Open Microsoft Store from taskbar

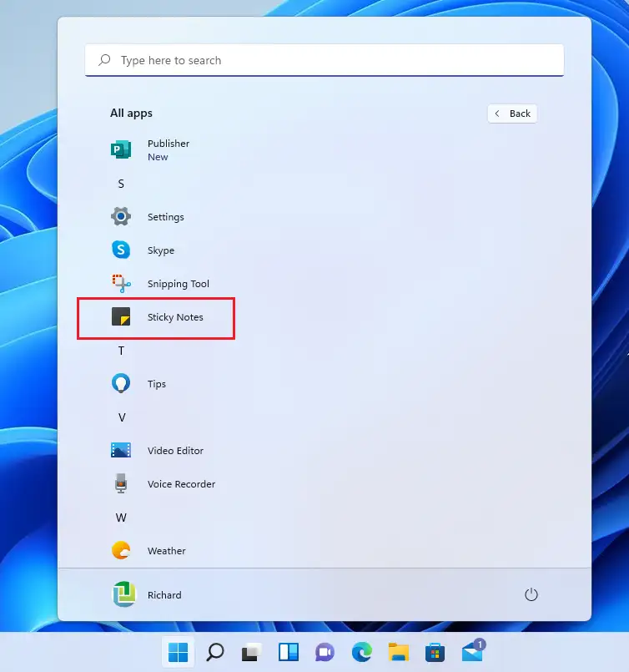pos(435,652)
